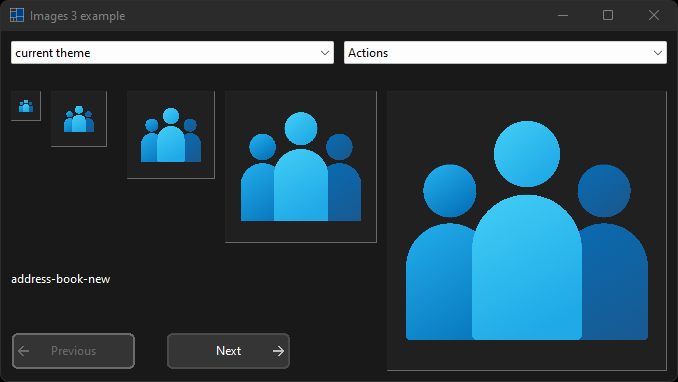Click the second-largest people icon preview
Viewport: 678px width, 382px height.
301,167
